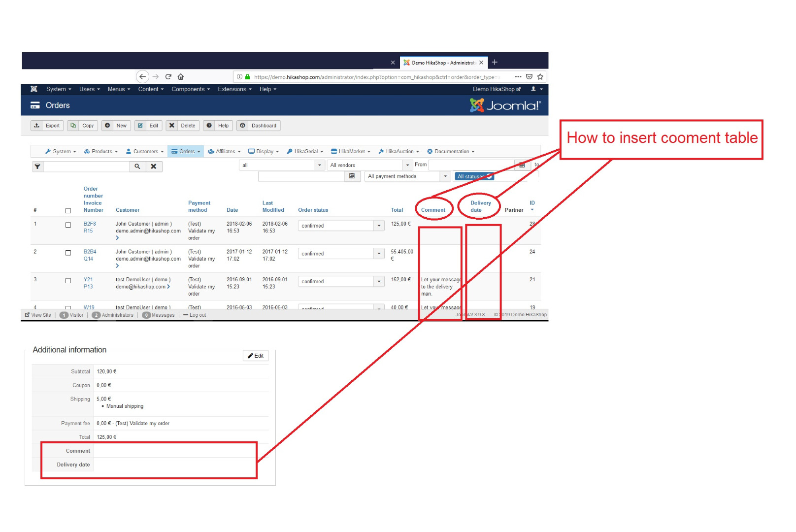Open the Content menu
The image size is (796, 532).
click(151, 89)
